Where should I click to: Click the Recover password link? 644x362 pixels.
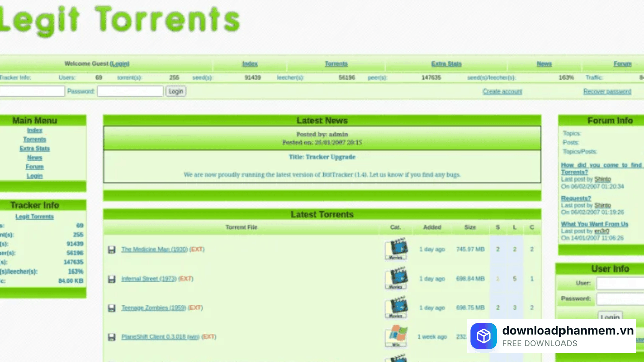(x=607, y=91)
